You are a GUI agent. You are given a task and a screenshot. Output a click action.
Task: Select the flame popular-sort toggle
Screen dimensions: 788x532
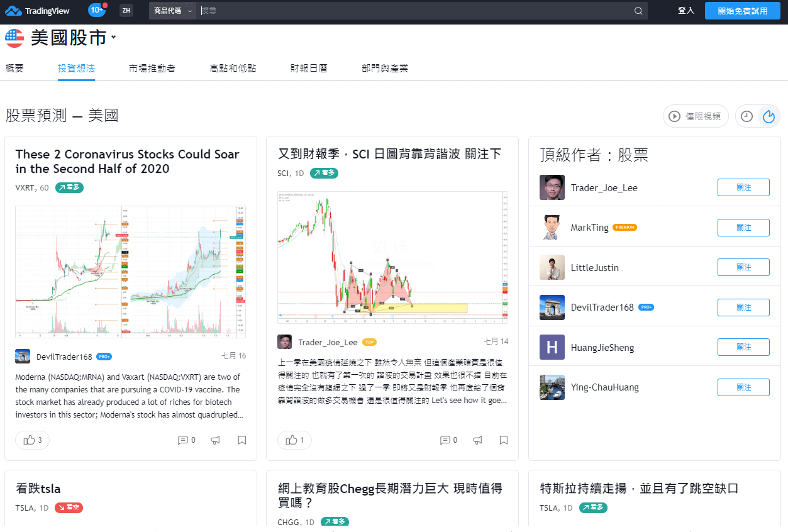tap(769, 116)
